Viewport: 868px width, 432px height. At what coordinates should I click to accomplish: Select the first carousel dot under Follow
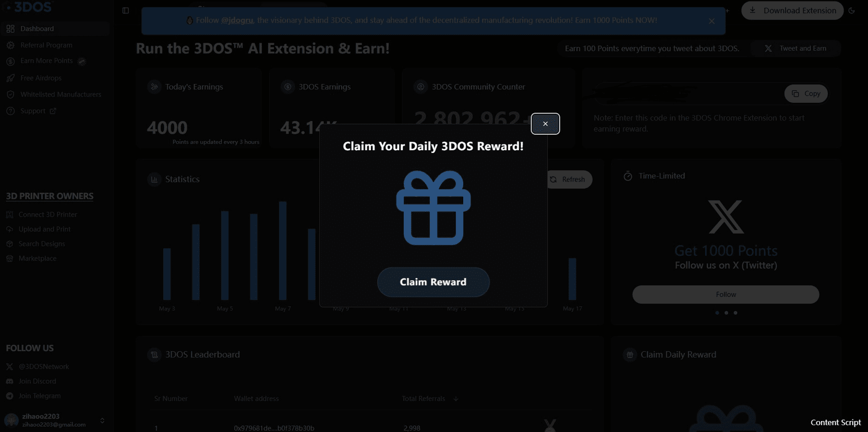click(x=717, y=313)
